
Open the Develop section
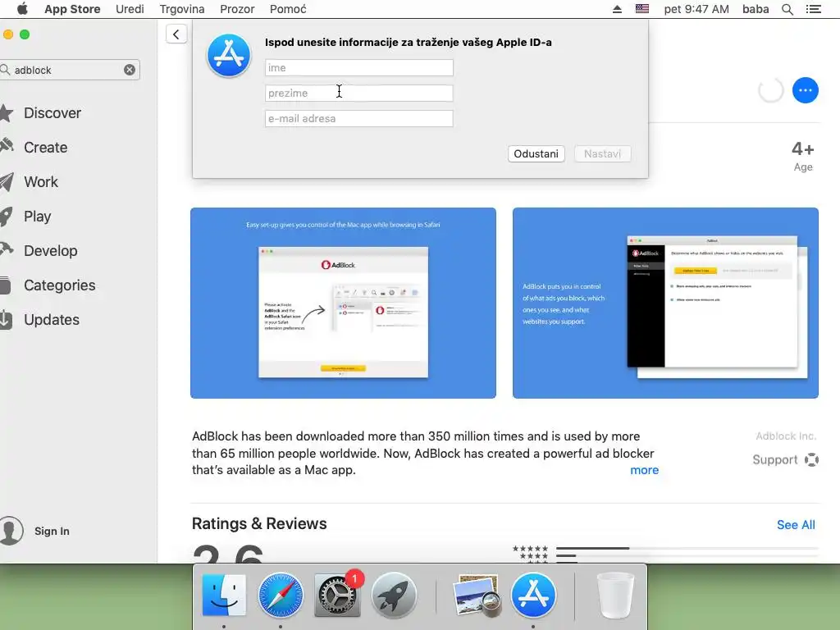click(x=50, y=251)
